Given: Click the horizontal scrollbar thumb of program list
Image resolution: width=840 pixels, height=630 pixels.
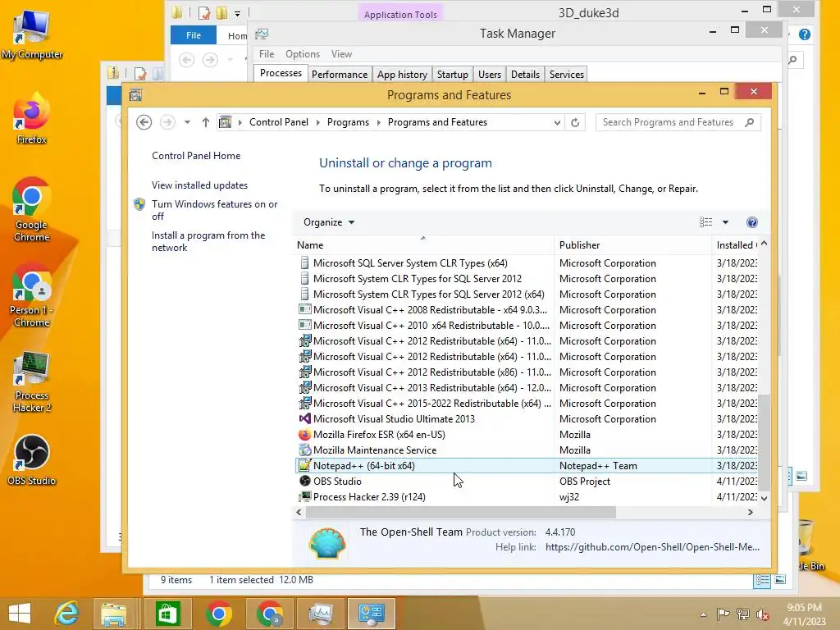Looking at the screenshot, I should click(461, 513).
